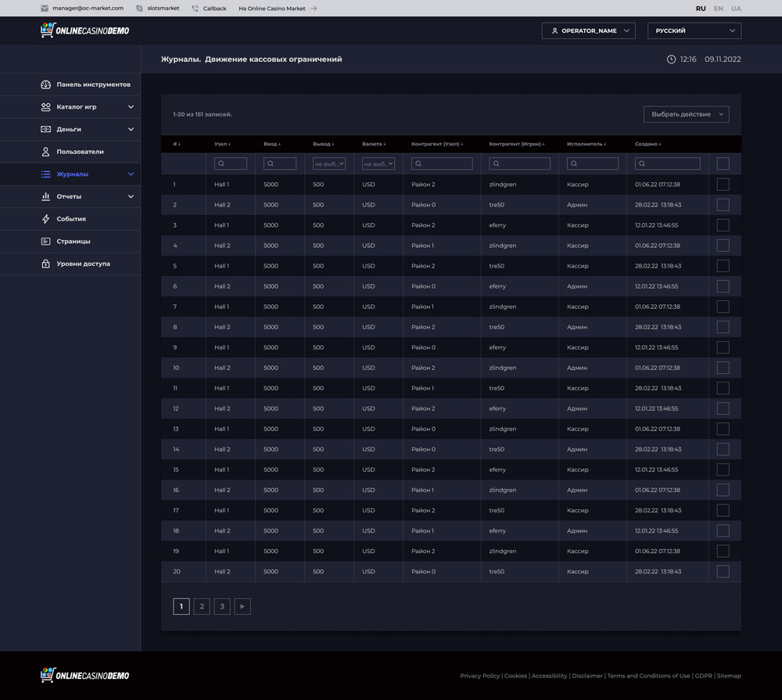Open the Выбрать действие dropdown
Image resolution: width=782 pixels, height=700 pixels.
[x=686, y=114]
